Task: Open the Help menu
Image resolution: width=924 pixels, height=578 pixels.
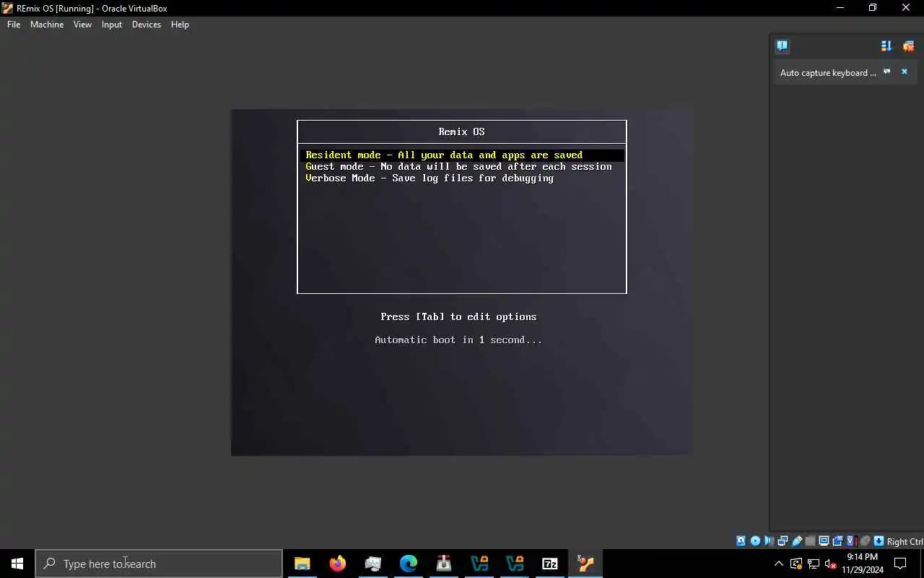Action: [180, 24]
